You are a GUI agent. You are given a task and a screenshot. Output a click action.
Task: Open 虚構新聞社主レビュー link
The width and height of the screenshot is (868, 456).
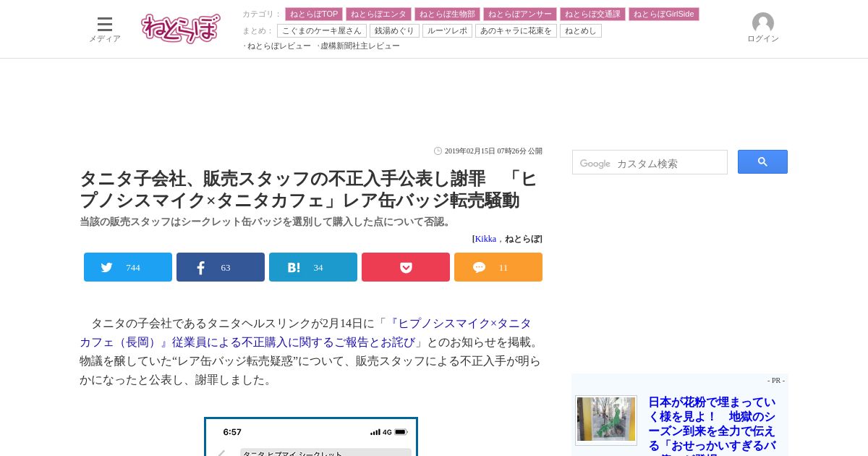pos(360,46)
